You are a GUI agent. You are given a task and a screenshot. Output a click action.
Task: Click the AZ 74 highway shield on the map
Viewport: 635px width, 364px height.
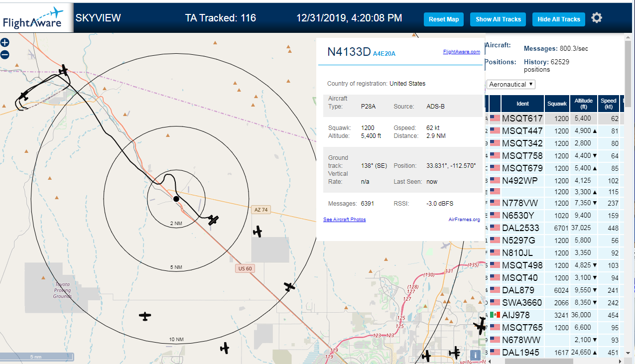point(260,210)
